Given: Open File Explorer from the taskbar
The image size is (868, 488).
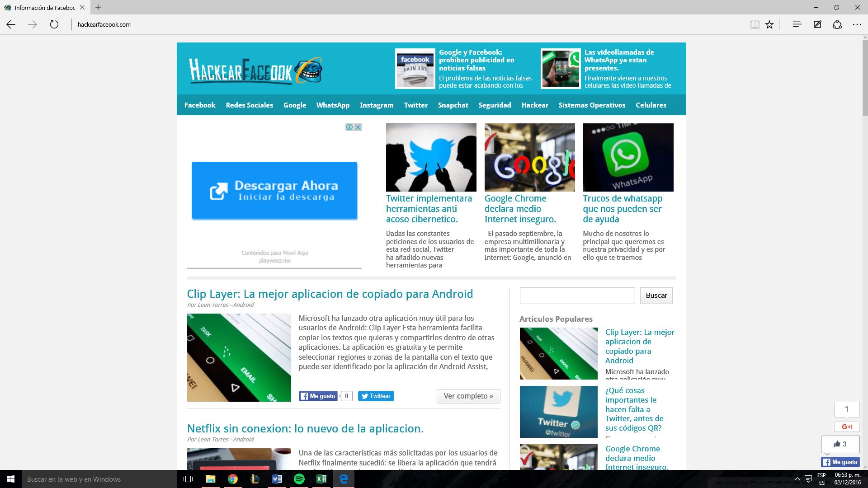Looking at the screenshot, I should (x=211, y=479).
